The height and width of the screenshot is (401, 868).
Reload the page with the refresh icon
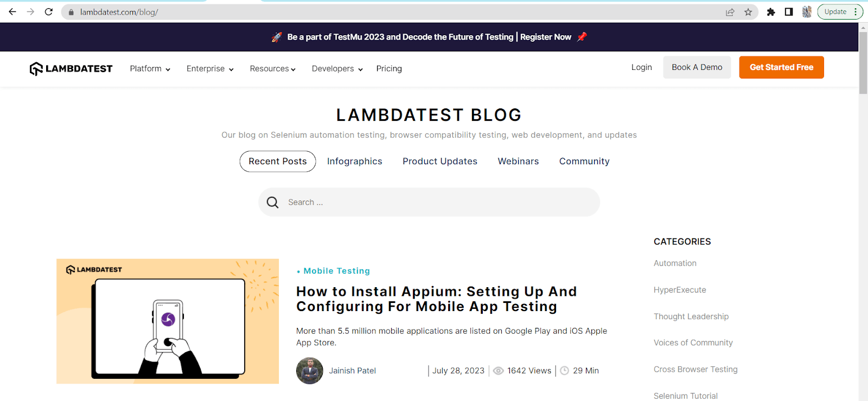(49, 12)
